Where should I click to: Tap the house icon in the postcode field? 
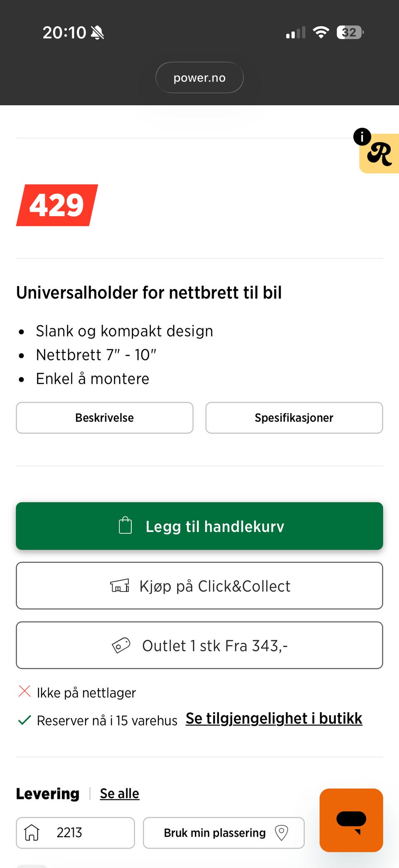pyautogui.click(x=32, y=833)
